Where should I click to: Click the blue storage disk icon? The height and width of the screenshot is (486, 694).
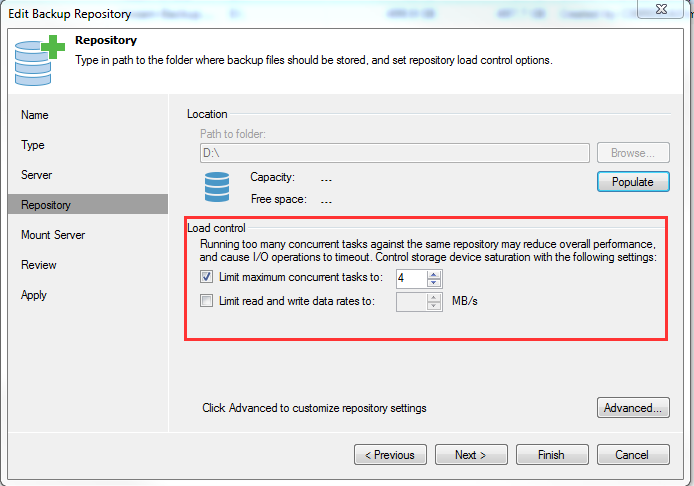click(217, 187)
